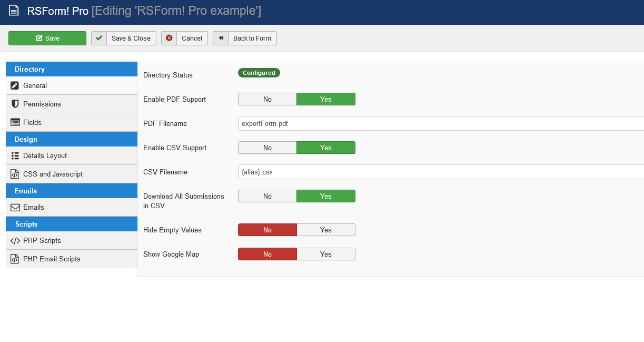Click the Hide Empty Values label

(172, 230)
